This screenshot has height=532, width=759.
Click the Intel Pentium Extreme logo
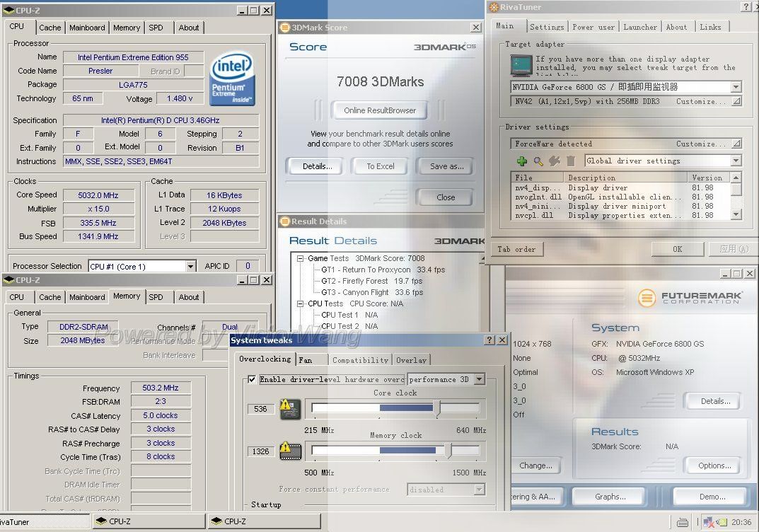232,79
